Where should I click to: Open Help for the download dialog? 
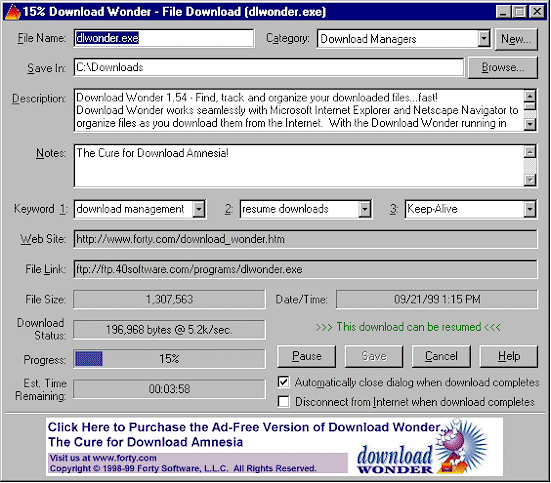pos(508,356)
